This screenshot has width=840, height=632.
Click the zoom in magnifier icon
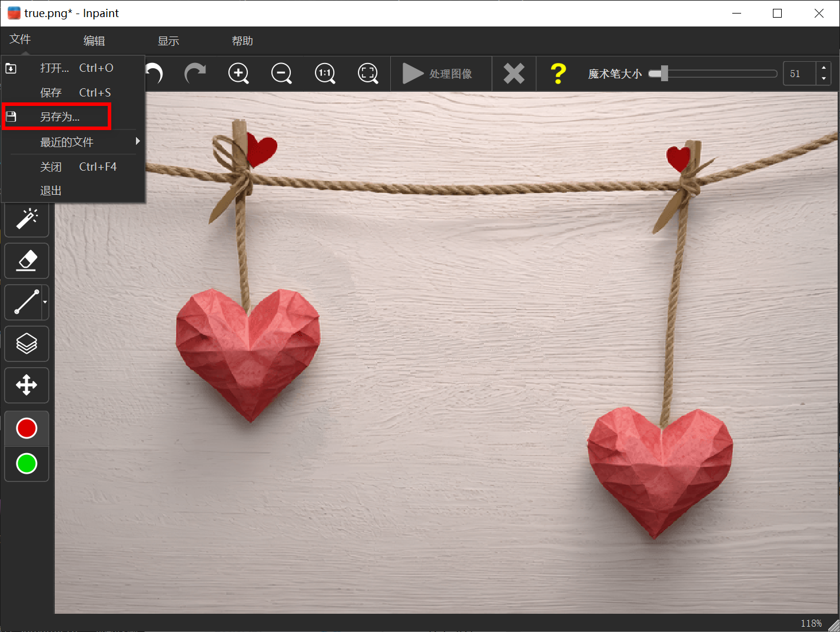(x=238, y=74)
